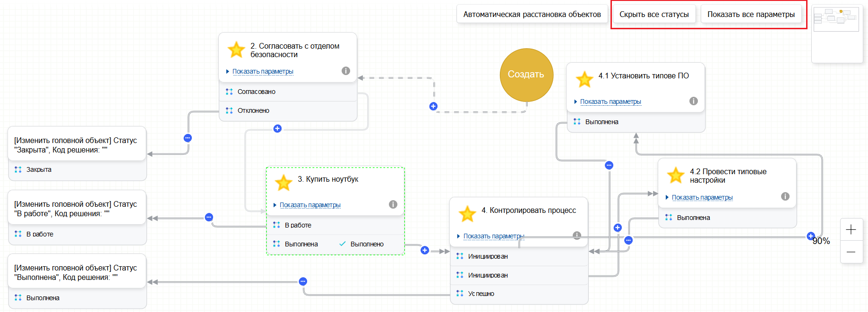This screenshot has height=312, width=868.
Task: Click the info icon on step 2 card
Action: (x=346, y=71)
